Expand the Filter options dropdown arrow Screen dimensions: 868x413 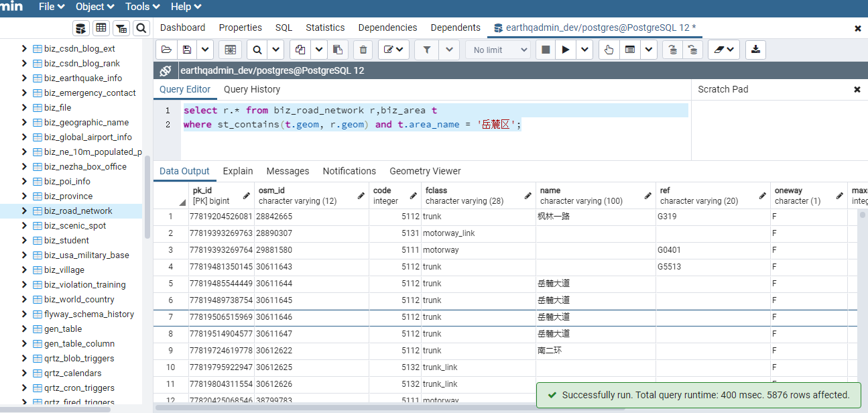[448, 50]
